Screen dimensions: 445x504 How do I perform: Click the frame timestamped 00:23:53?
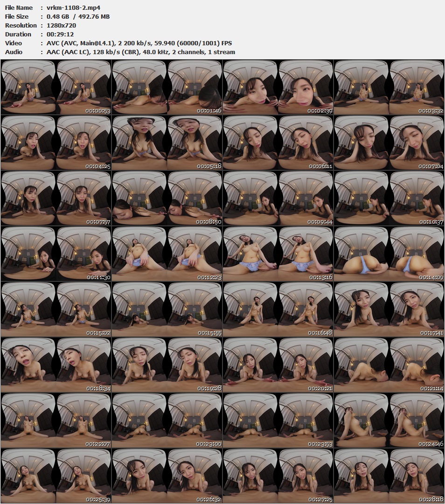click(278, 420)
